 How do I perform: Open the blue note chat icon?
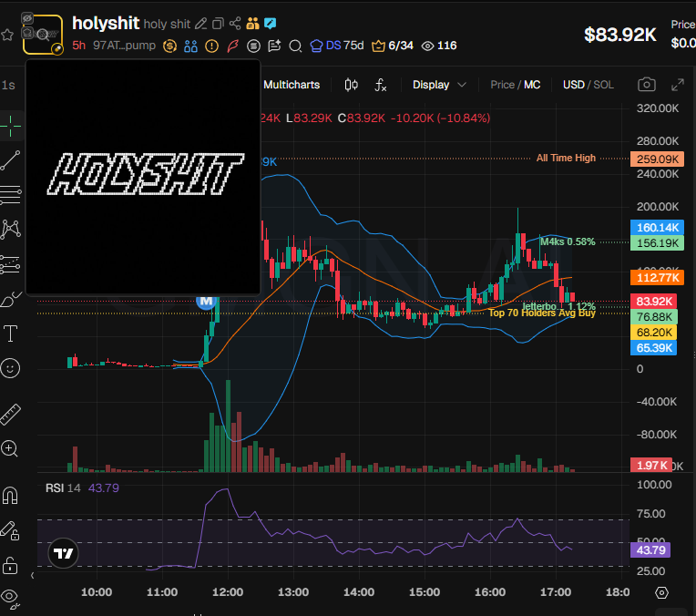pos(271,24)
